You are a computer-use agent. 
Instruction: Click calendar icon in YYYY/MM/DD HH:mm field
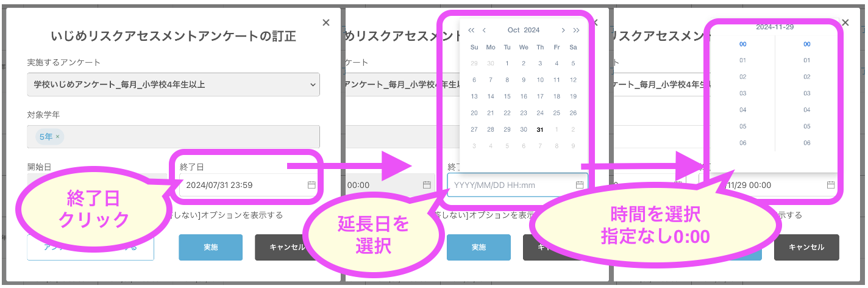pyautogui.click(x=580, y=185)
